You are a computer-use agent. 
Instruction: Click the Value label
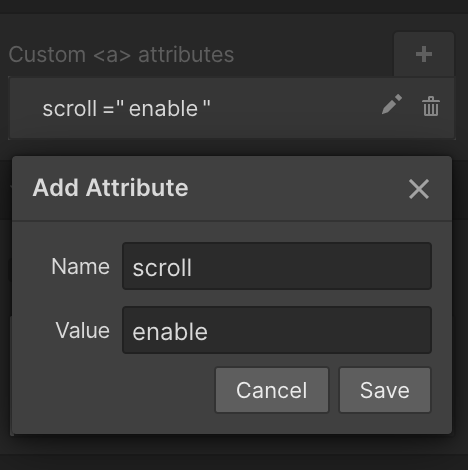click(83, 330)
